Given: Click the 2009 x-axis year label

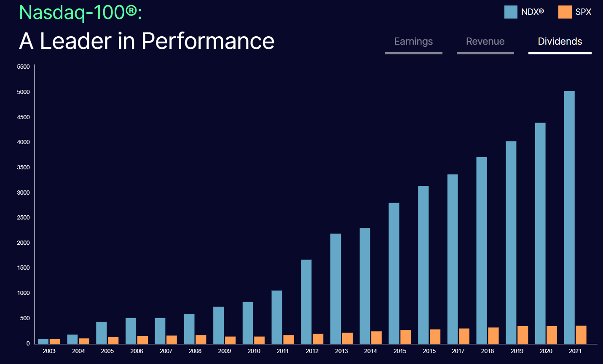Looking at the screenshot, I should click(x=225, y=351).
